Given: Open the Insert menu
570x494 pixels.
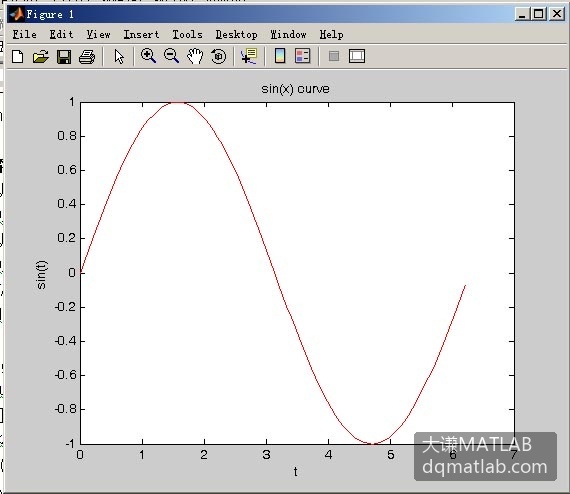Looking at the screenshot, I should [x=141, y=35].
